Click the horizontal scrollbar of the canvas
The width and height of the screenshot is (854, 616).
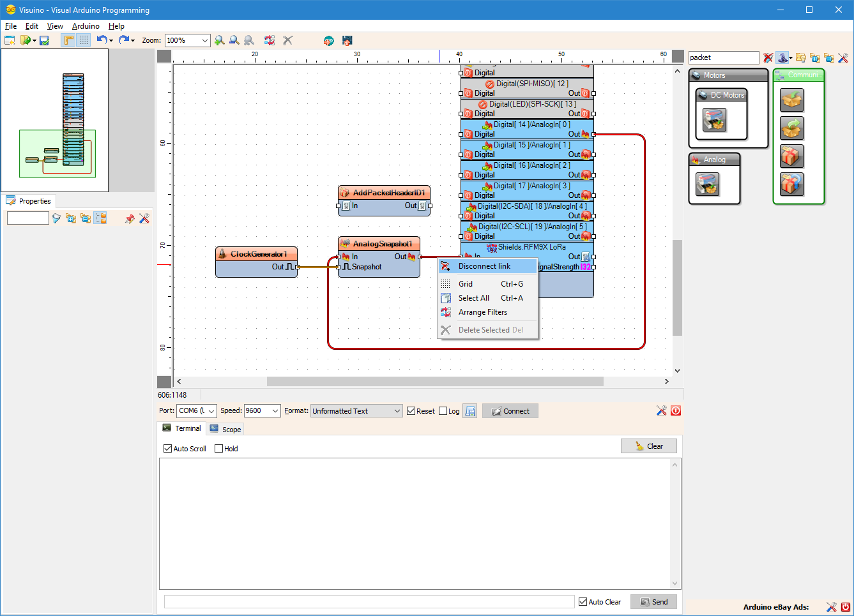click(434, 381)
